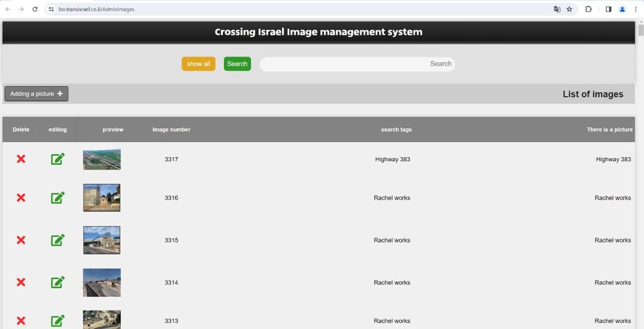Screen dimensions: 644x329
Task: Click the edit icon for image 3316
Action: 58,198
